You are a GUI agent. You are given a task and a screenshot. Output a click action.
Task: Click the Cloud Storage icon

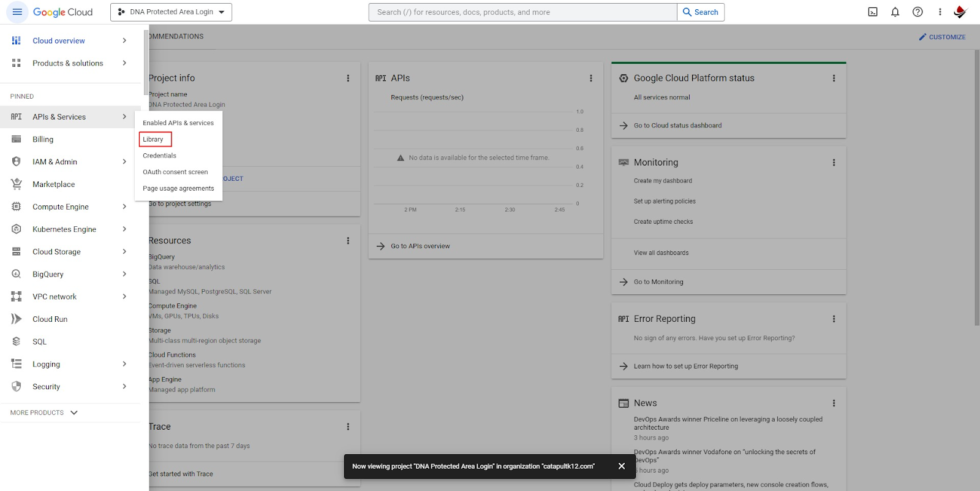click(x=17, y=252)
